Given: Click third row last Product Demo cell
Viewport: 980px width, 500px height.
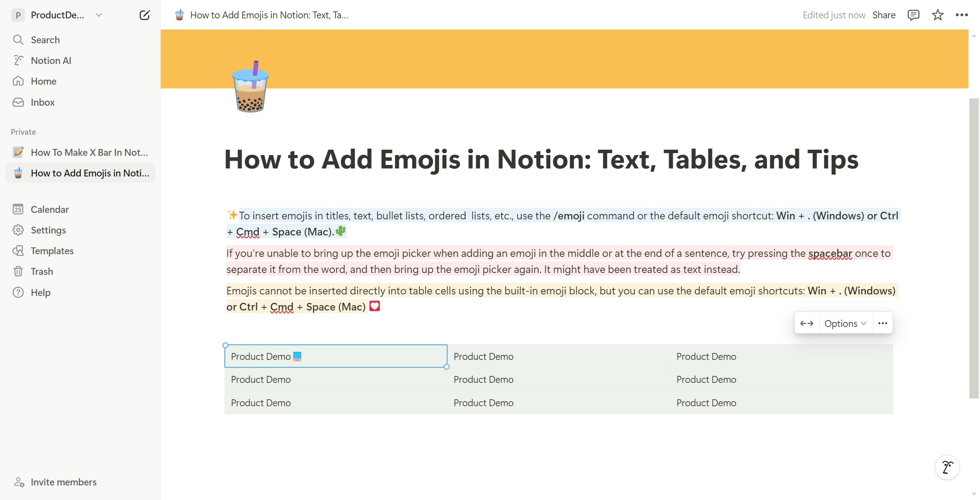Looking at the screenshot, I should tap(781, 403).
